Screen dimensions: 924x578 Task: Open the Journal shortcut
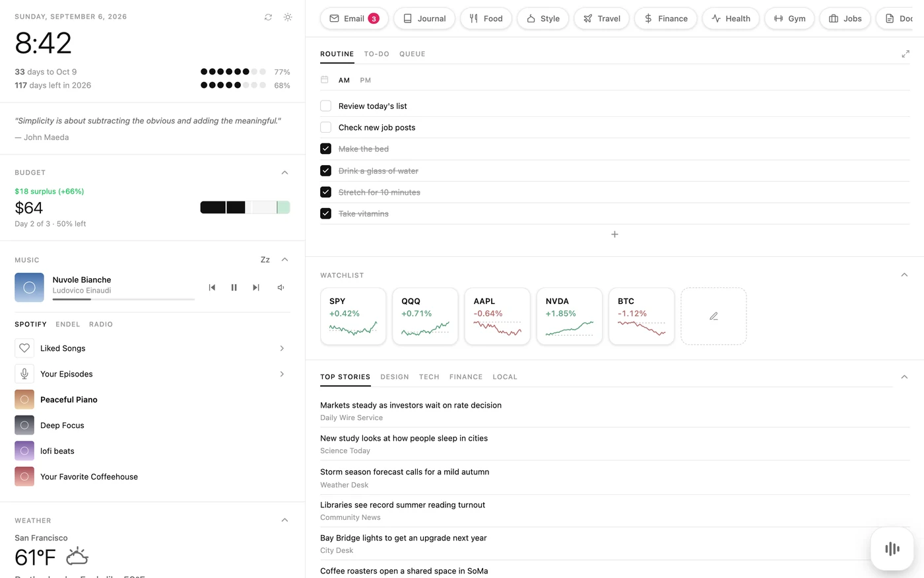click(424, 18)
